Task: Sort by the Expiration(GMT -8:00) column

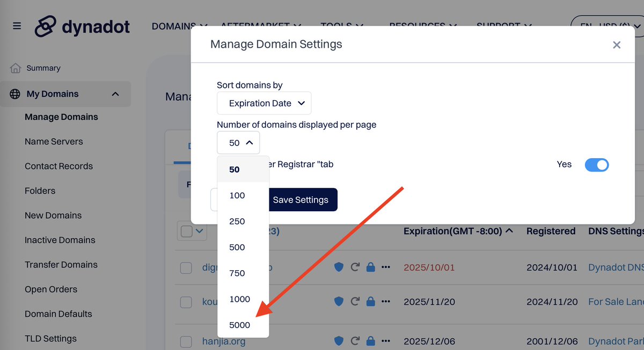Action: pyautogui.click(x=458, y=231)
